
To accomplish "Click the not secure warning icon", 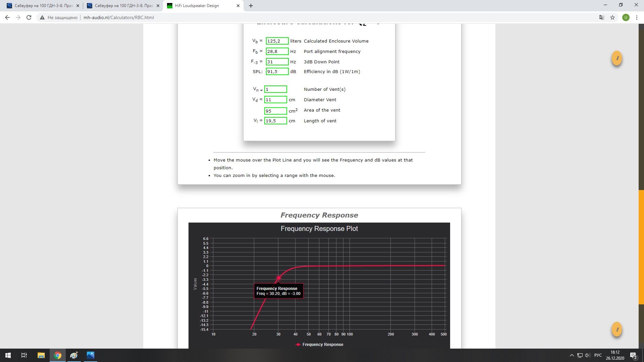I will pyautogui.click(x=42, y=17).
